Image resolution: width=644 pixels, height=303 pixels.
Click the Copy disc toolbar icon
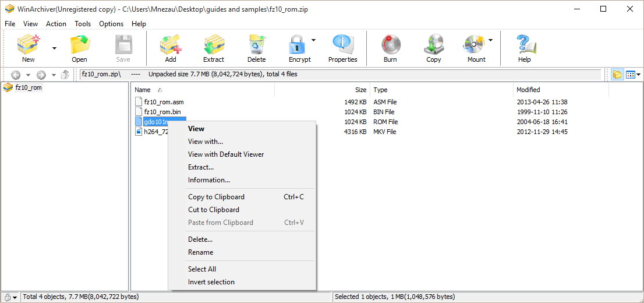point(433,44)
